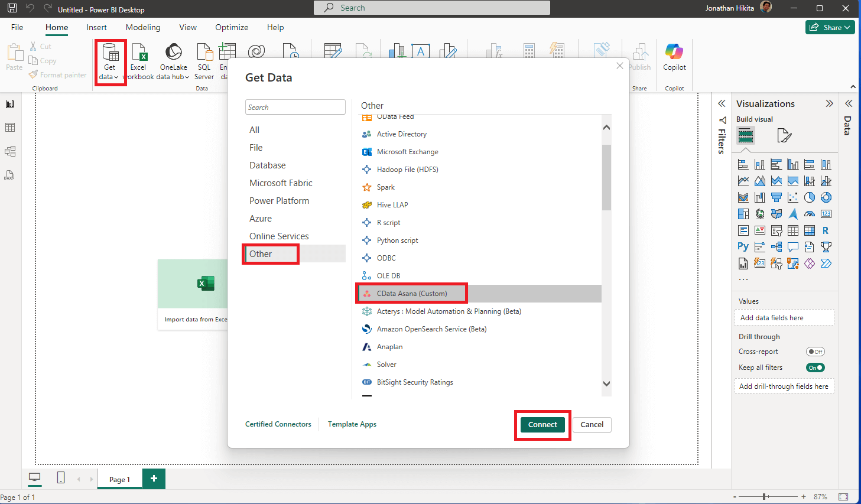Switch to Table view in left sidebar

coord(10,128)
